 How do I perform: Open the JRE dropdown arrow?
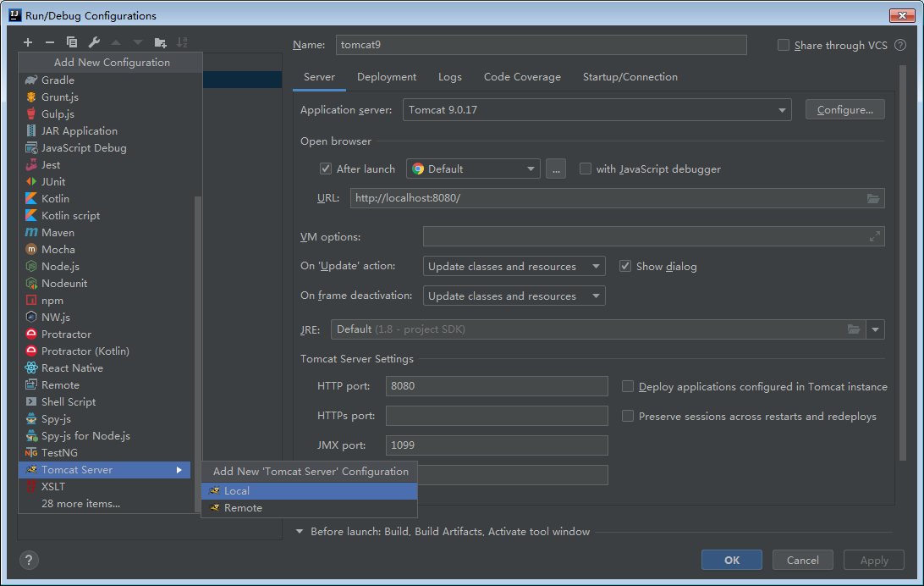coord(875,329)
